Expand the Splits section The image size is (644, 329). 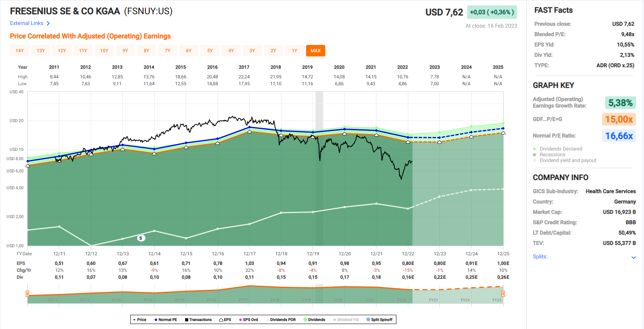tap(540, 257)
